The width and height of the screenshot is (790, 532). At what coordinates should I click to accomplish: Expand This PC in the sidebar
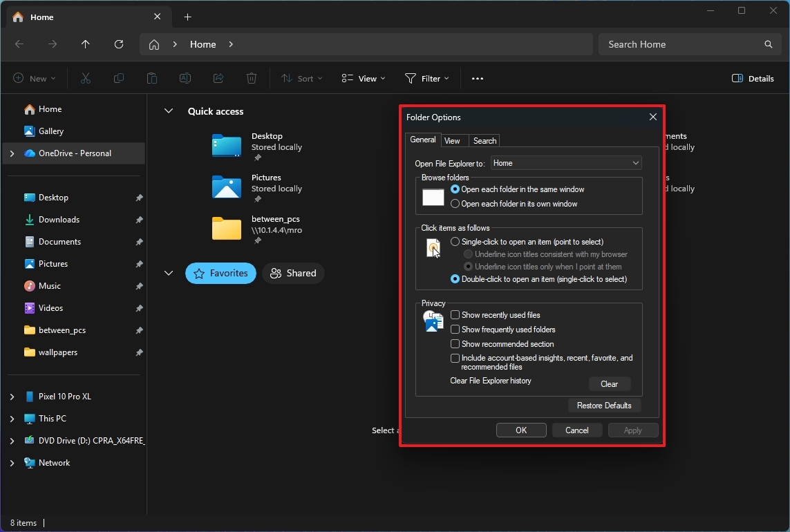12,418
